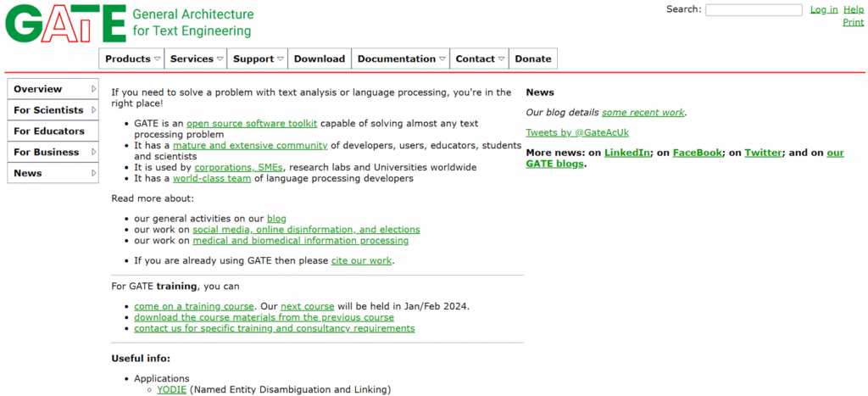Open the Contact dropdown arrow
Image resolution: width=868 pixels, height=396 pixels.
click(501, 59)
